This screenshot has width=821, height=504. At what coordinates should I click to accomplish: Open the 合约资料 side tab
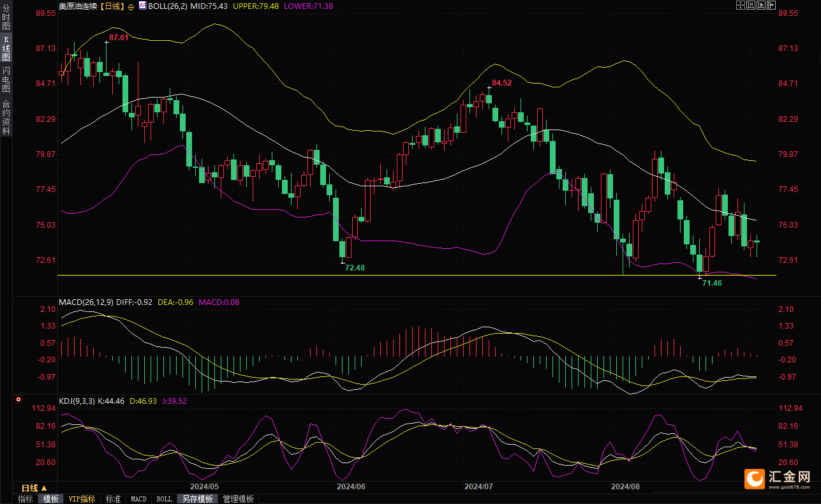coord(6,117)
